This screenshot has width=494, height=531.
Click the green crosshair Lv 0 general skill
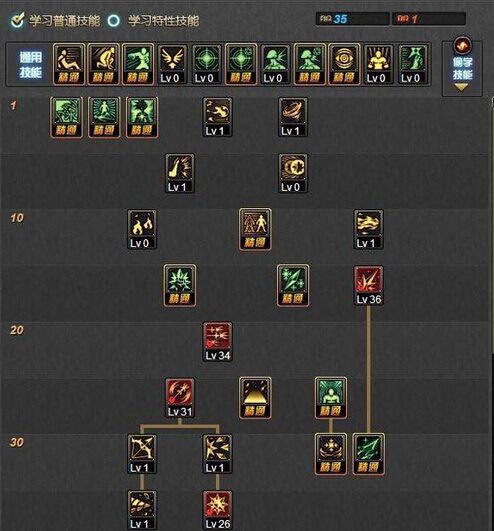tap(206, 64)
